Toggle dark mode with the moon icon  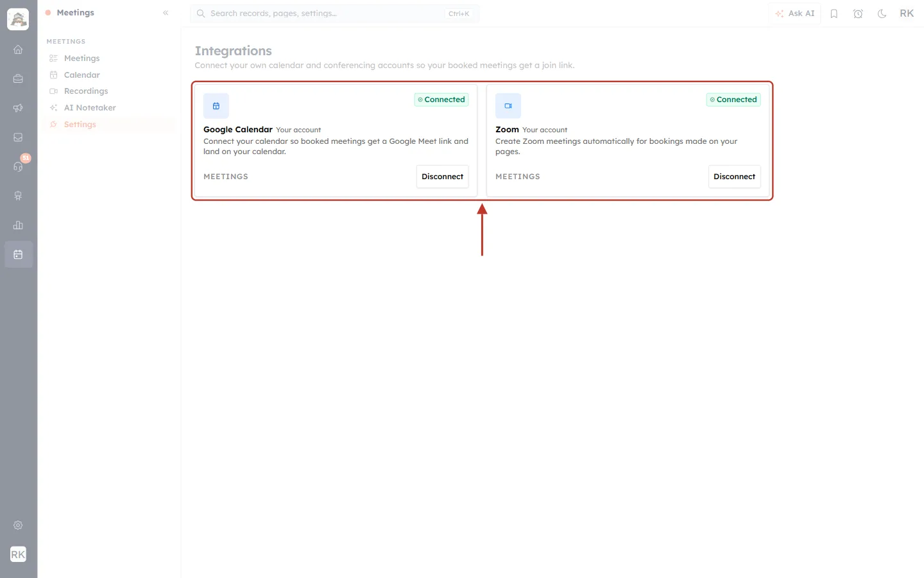pyautogui.click(x=882, y=13)
